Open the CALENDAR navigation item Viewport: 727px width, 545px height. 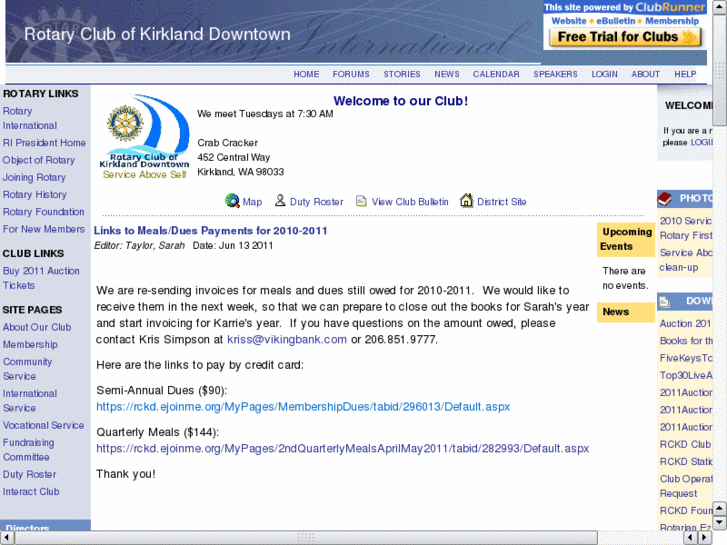tap(496, 74)
